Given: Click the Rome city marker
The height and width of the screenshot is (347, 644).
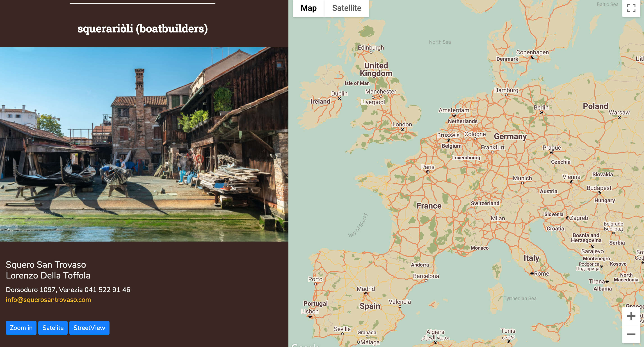Looking at the screenshot, I should [532, 274].
